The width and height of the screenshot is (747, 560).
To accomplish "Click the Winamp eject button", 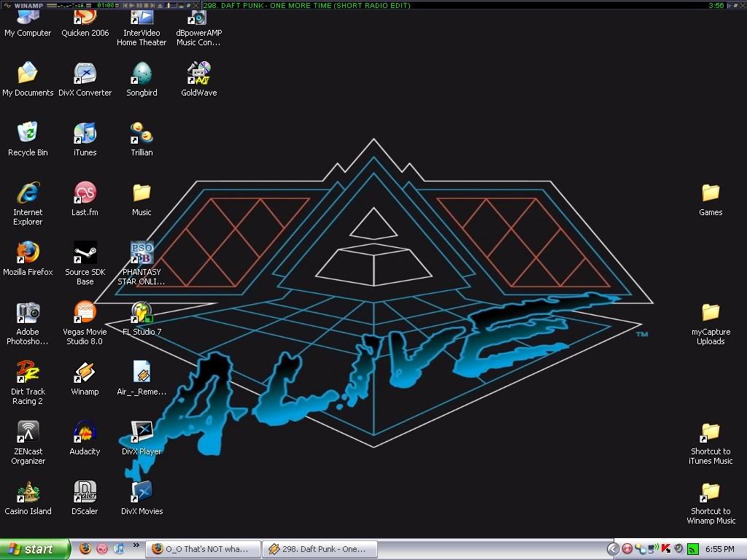I will [160, 5].
